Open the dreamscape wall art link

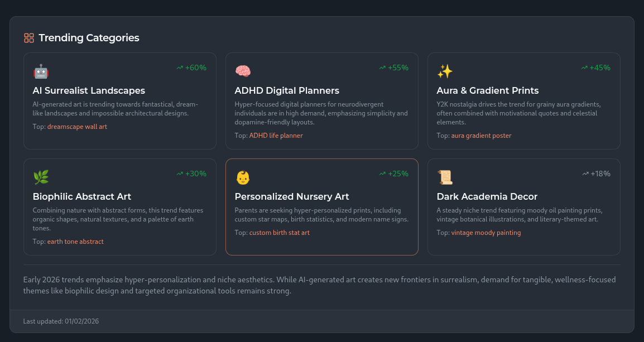pos(77,127)
